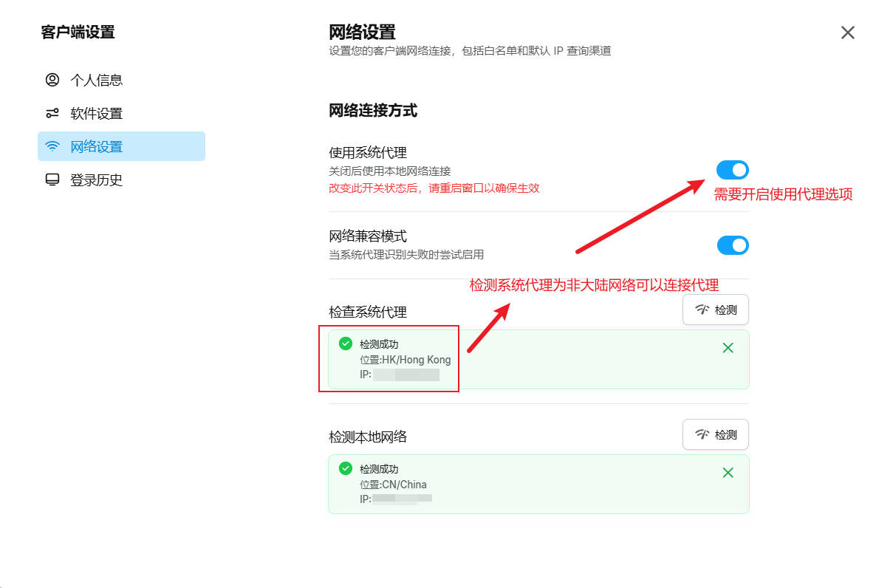Turn off the 网络兼容模式 switch

click(732, 245)
